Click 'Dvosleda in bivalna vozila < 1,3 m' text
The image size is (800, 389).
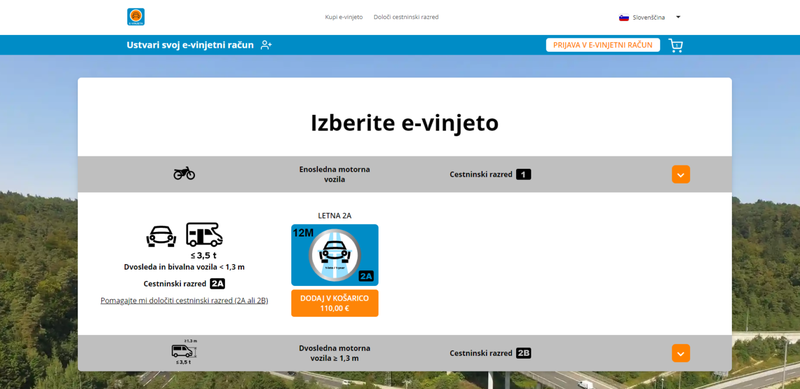click(184, 267)
